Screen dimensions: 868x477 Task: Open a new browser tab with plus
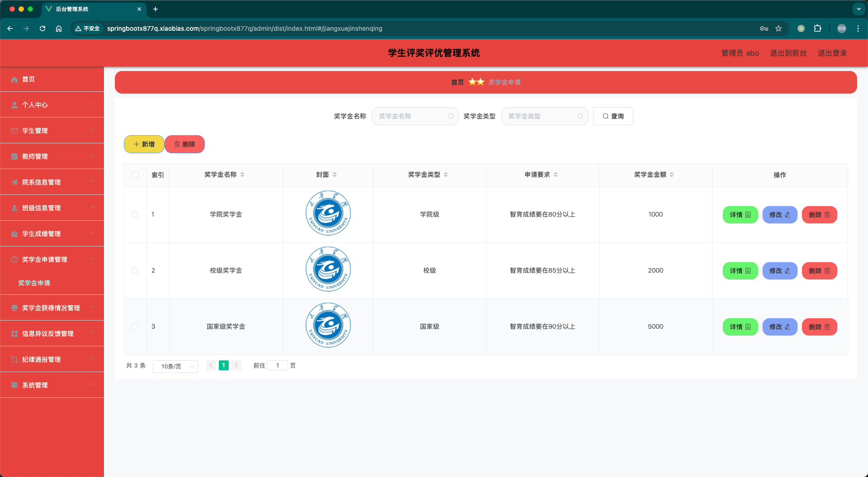pyautogui.click(x=156, y=9)
